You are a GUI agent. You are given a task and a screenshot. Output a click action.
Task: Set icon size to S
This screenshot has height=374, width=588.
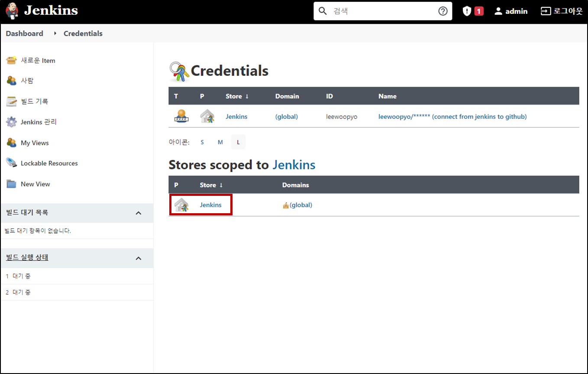pos(202,142)
